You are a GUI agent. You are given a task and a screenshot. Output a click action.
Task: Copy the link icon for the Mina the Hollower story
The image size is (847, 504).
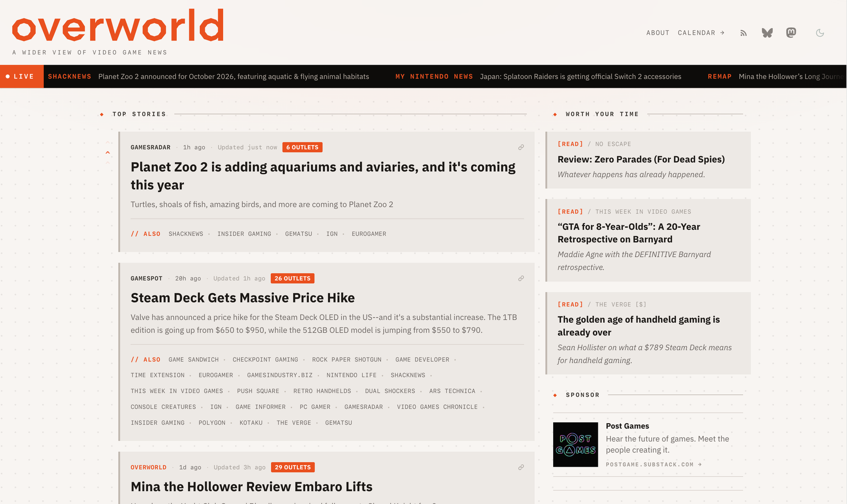tap(521, 467)
